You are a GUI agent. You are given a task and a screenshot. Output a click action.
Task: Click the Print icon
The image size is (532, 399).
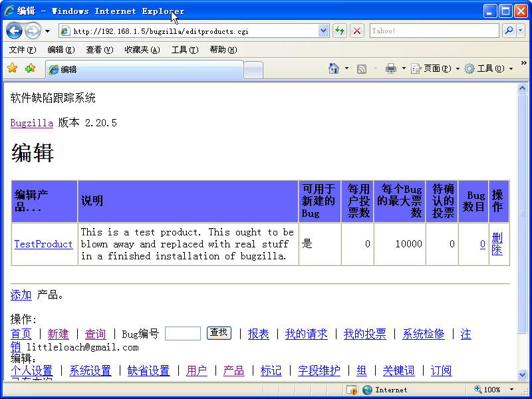391,68
